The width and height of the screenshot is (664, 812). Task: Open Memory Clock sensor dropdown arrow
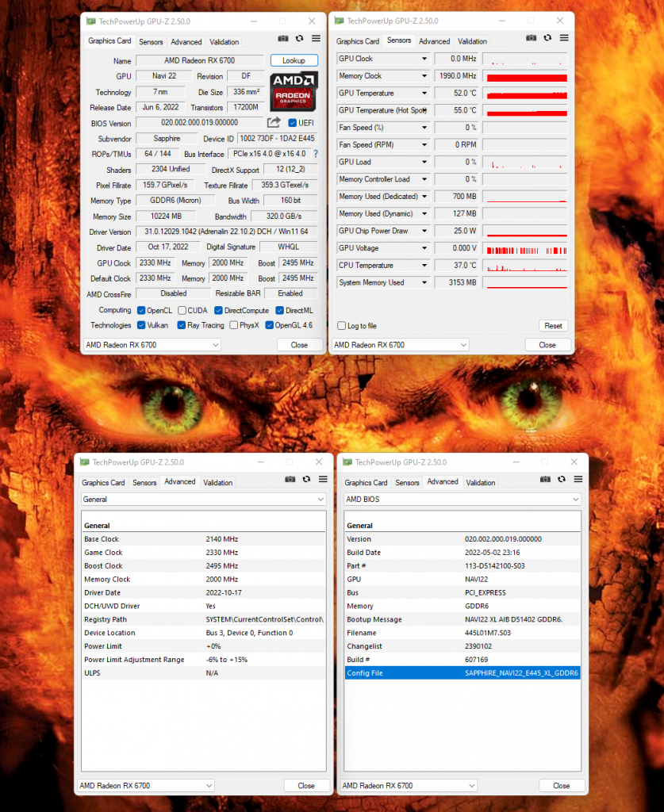point(424,76)
